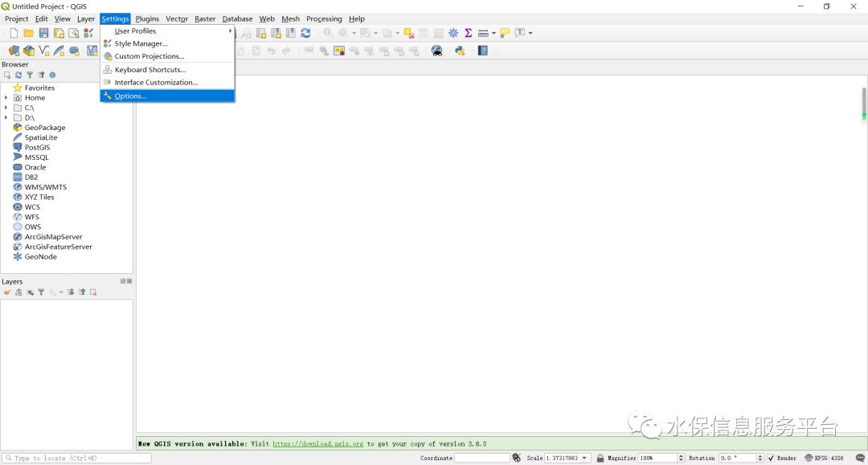This screenshot has height=465, width=868.
Task: Toggle the Render checkbox
Action: (x=771, y=458)
